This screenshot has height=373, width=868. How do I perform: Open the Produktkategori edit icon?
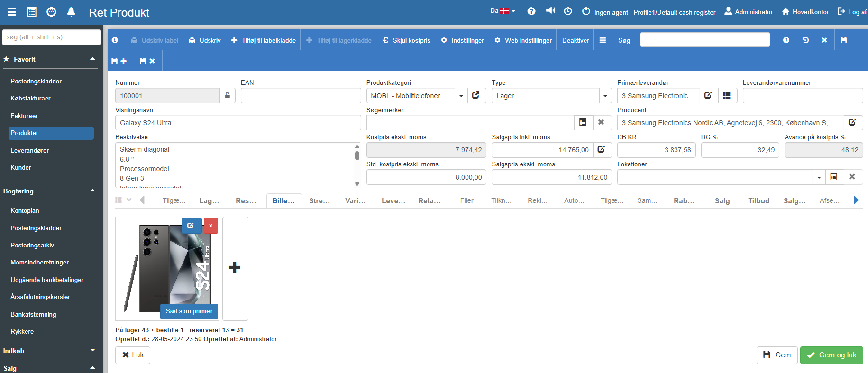pos(476,95)
